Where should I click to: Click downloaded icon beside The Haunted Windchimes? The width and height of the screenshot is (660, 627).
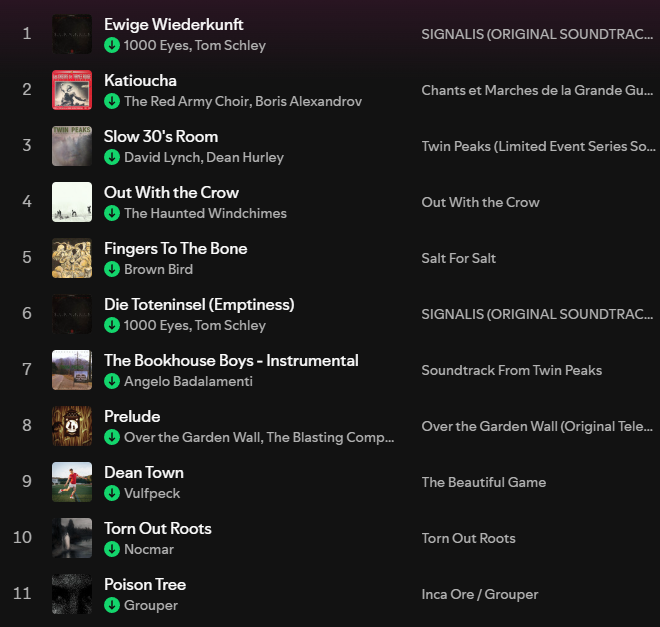click(112, 213)
